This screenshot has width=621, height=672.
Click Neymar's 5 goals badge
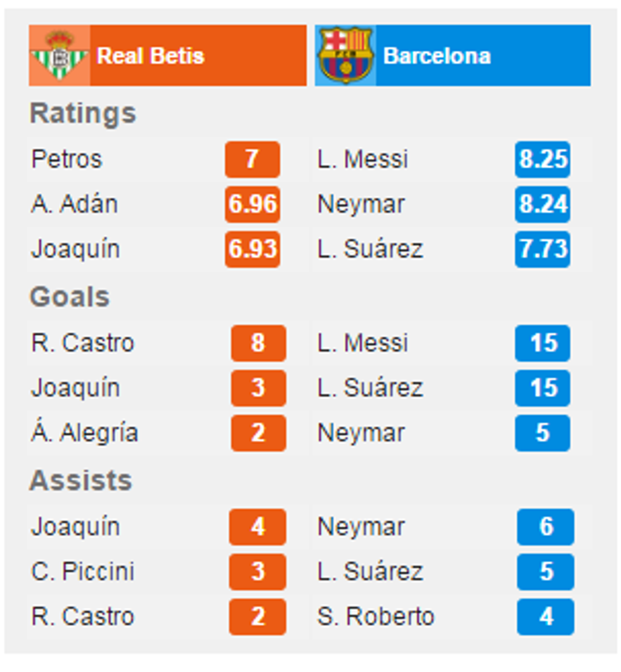(x=544, y=433)
